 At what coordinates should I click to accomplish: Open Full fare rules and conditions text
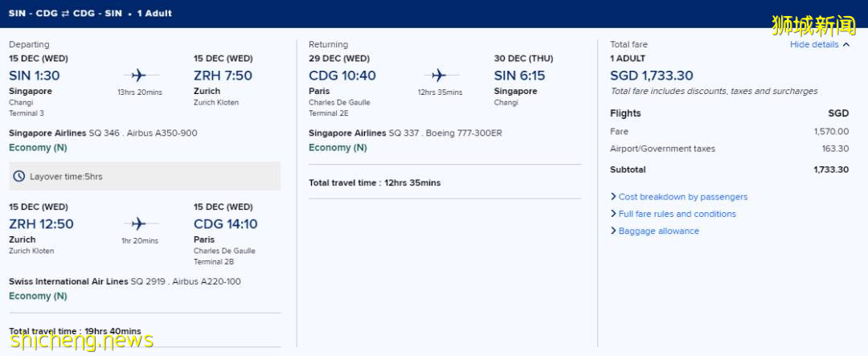(678, 214)
